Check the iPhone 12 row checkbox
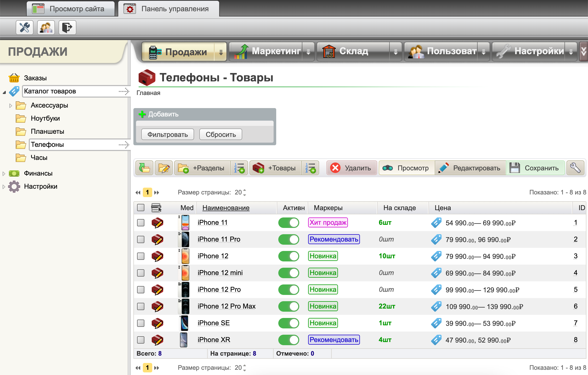588x375 pixels. (141, 256)
